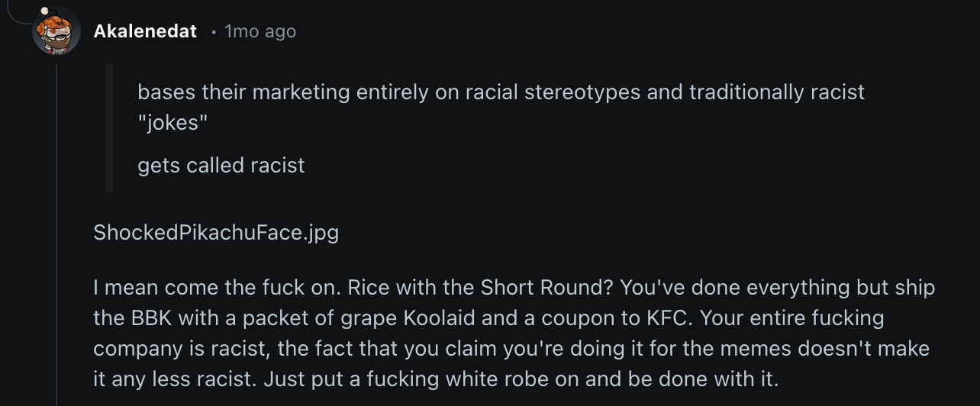Click the "1mo ago" comment timestamp
The image size is (980, 406).
point(260,31)
